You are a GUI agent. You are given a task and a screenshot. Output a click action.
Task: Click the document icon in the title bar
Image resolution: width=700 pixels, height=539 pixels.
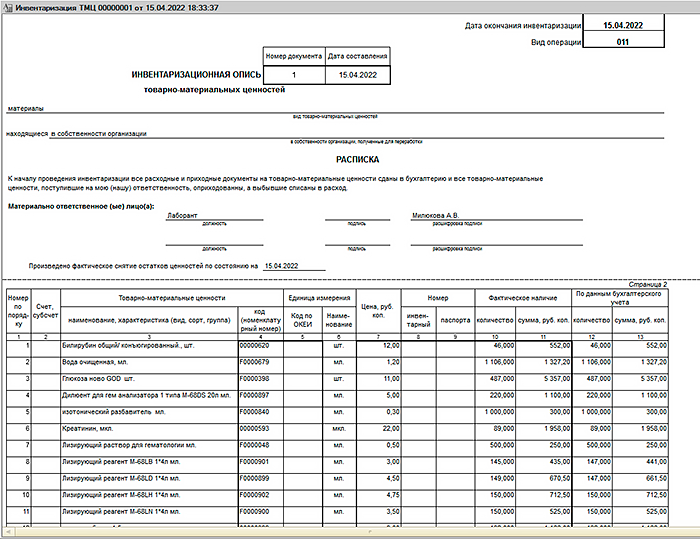8,7
